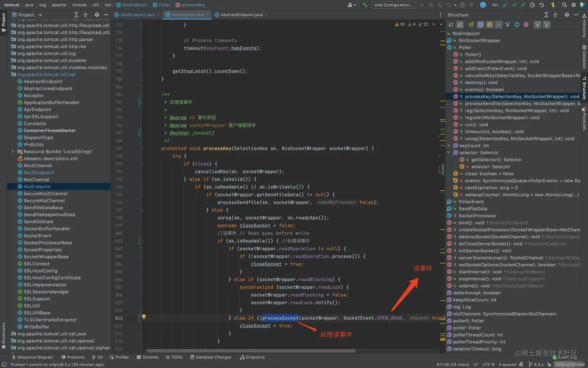The height and width of the screenshot is (368, 588).
Task: Click the Git rollback undo icon
Action: [541, 5]
